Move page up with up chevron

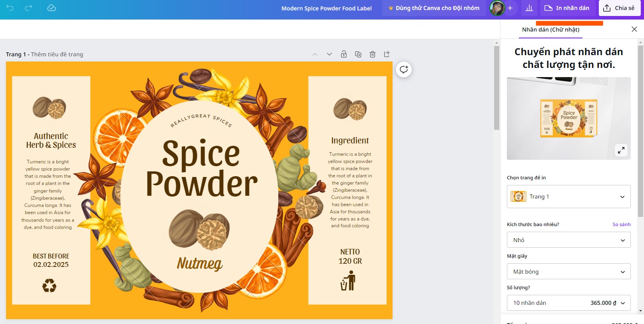click(315, 54)
